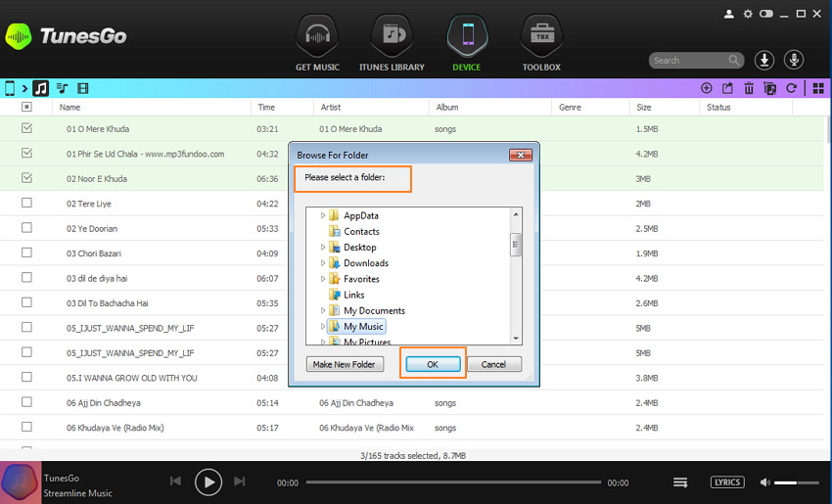832x504 pixels.
Task: Adjust the volume slider
Action: tap(797, 482)
